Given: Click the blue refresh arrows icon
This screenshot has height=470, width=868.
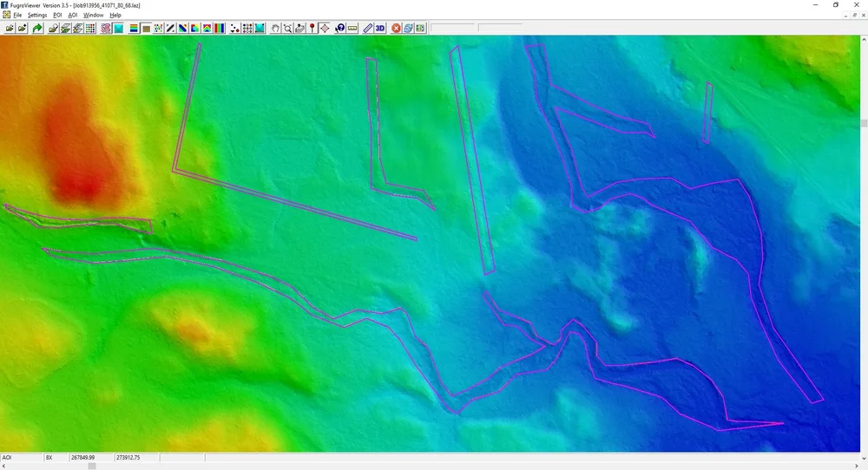Looking at the screenshot, I should point(408,29).
